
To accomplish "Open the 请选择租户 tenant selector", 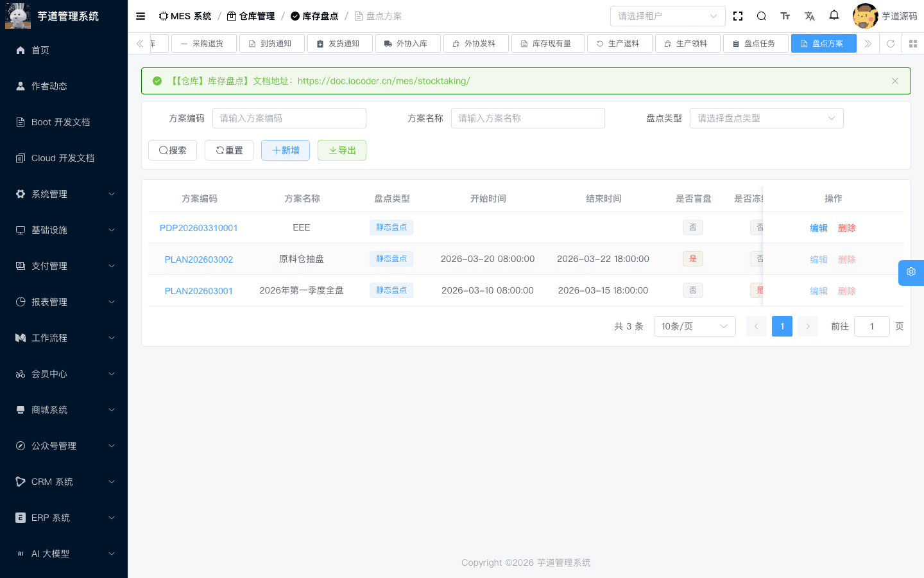I will pyautogui.click(x=667, y=15).
